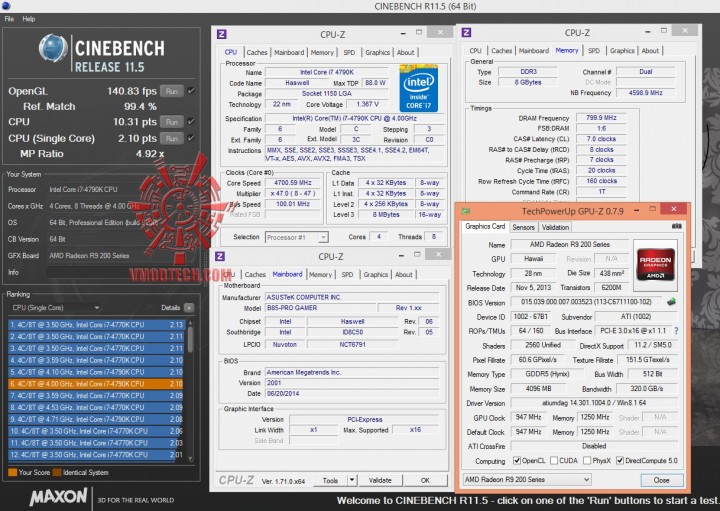Open the Sensors tab in GPU-Z
This screenshot has height=511, width=720.
[523, 227]
